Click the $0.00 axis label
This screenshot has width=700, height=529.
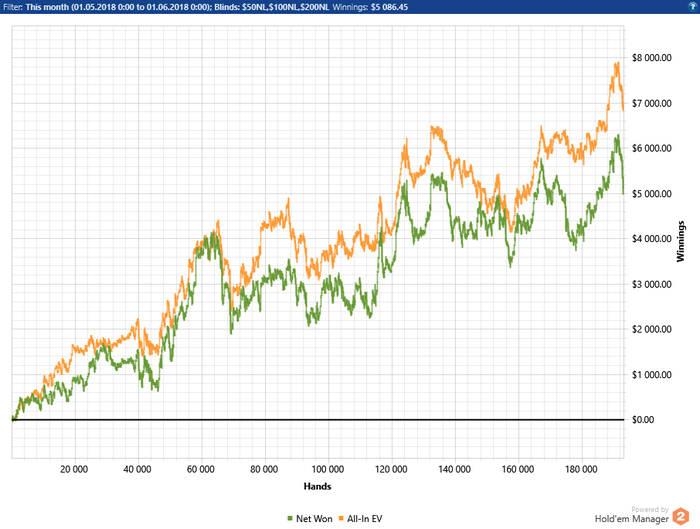coord(643,420)
